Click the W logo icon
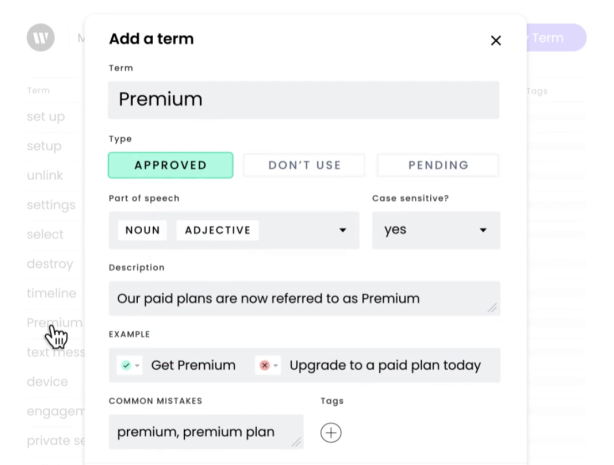 pyautogui.click(x=40, y=38)
